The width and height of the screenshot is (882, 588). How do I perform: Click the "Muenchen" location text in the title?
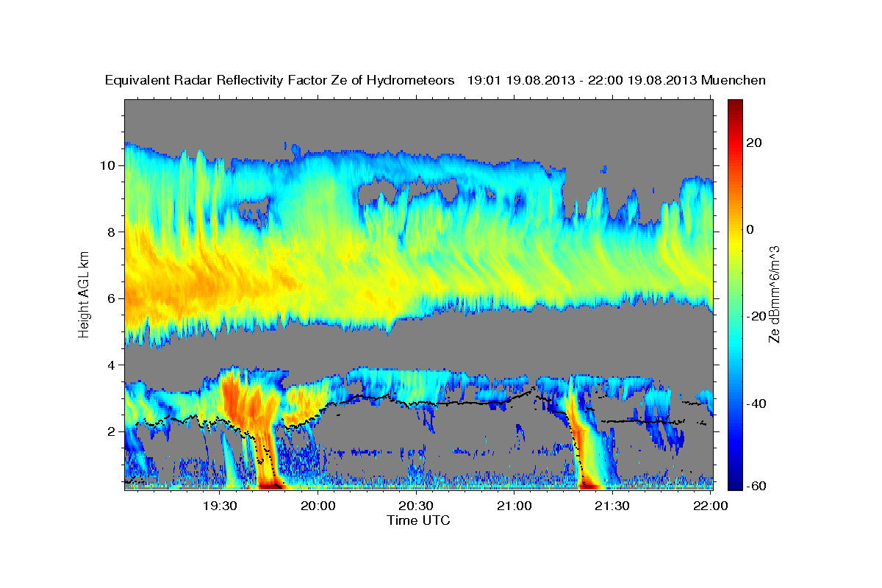(734, 81)
